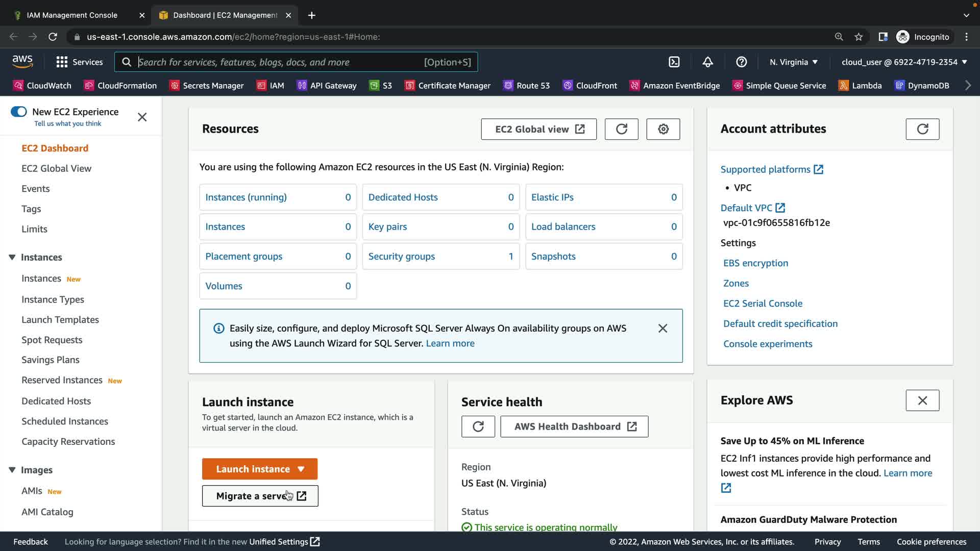Screen dimensions: 980x551
Task: Click the AWS services search field
Action: point(278,62)
